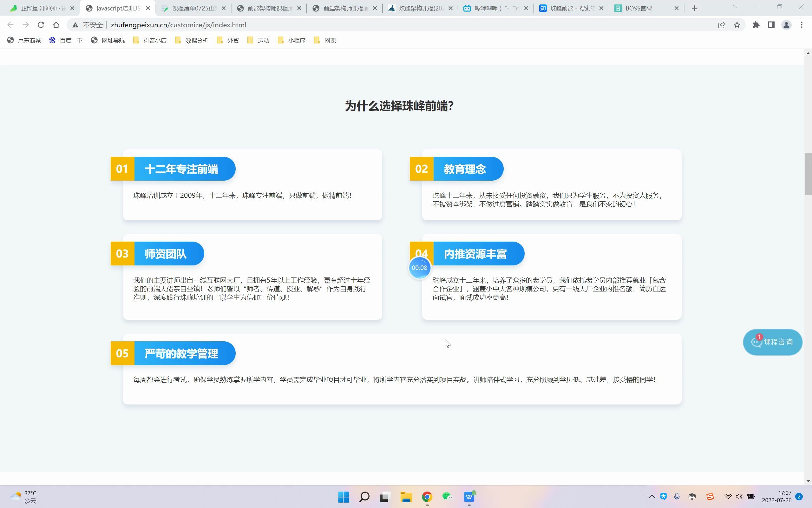Switch to the BOSS直聘 tab
Viewport: 812px width, 508px height.
pyautogui.click(x=646, y=8)
